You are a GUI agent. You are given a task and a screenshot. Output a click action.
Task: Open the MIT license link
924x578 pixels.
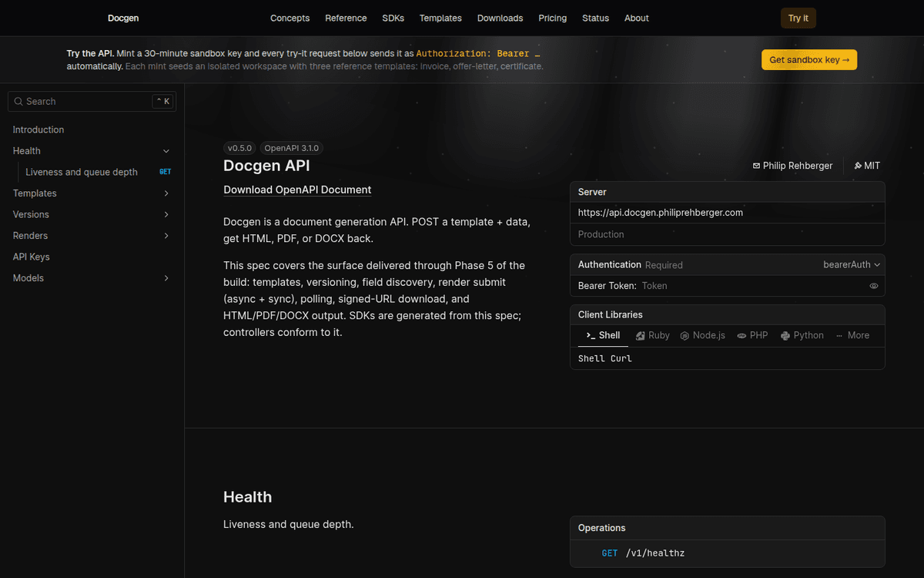click(867, 166)
